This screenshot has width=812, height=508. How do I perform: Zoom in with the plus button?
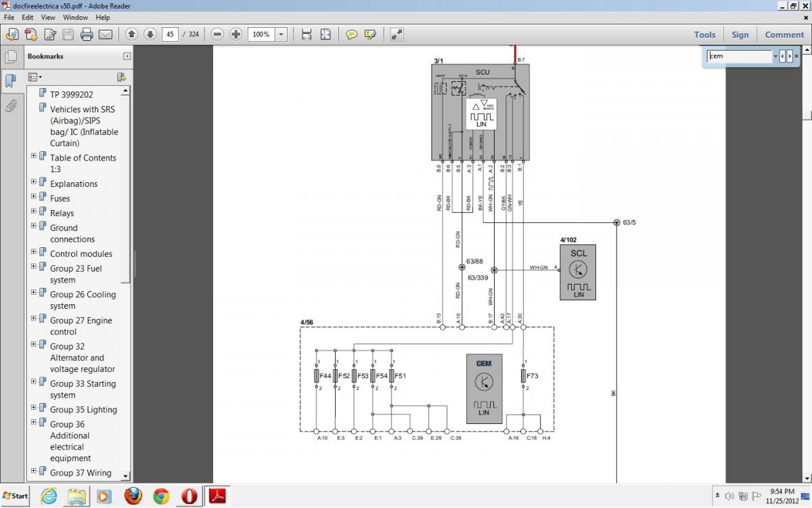(235, 34)
